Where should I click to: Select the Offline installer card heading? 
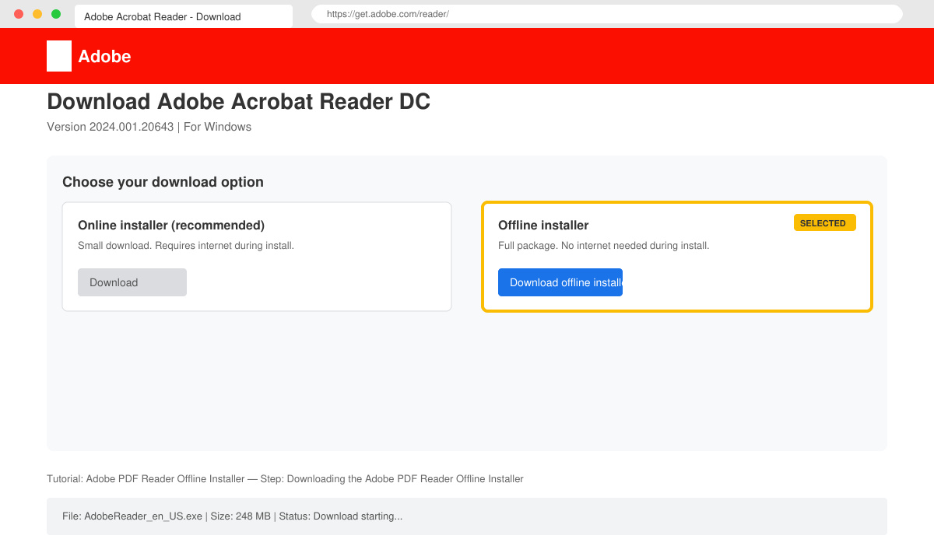[543, 225]
